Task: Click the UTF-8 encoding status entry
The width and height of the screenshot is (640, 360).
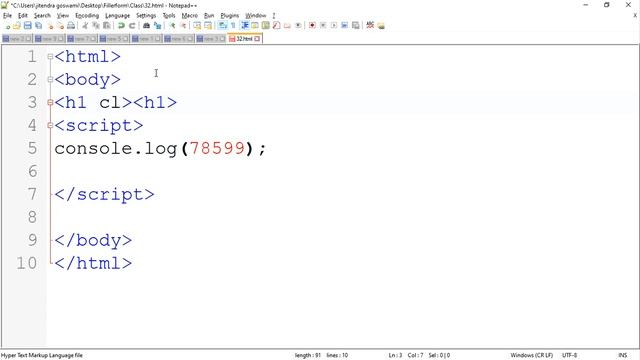Action: coord(569,355)
